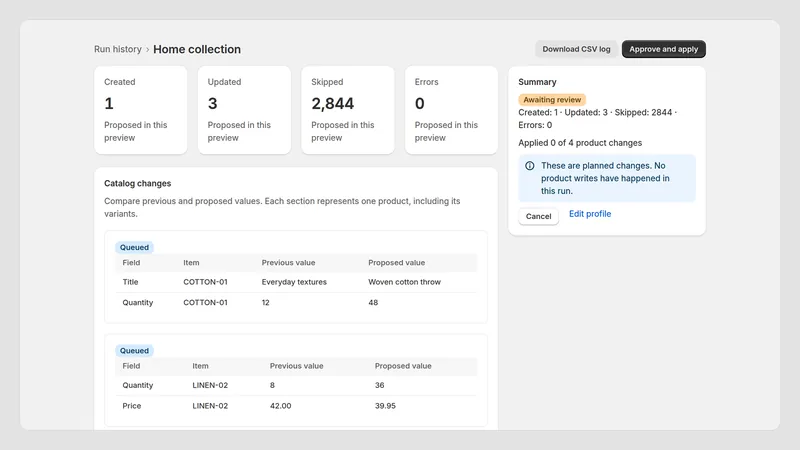800x450 pixels.
Task: Select LINEN-02 in the Price row
Action: pos(210,406)
